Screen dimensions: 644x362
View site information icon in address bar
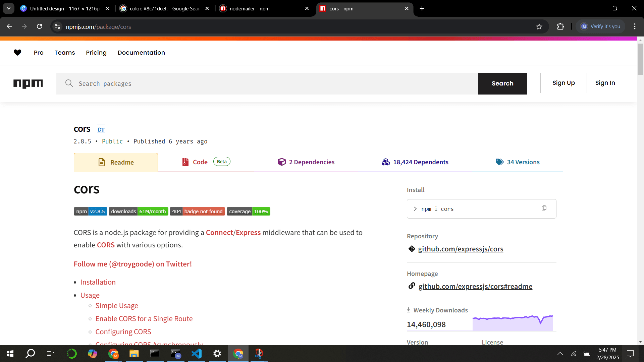tap(57, 26)
